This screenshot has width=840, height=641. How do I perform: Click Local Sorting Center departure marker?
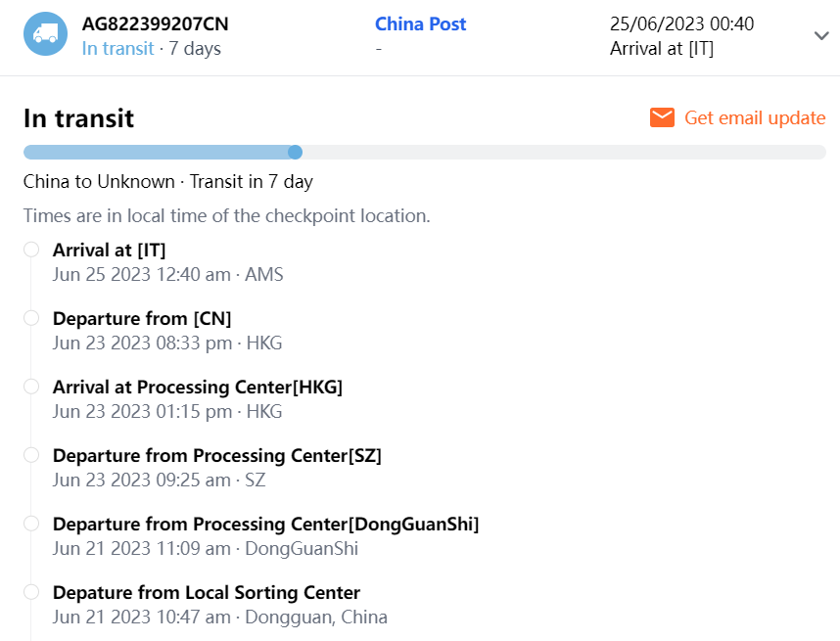(x=31, y=592)
